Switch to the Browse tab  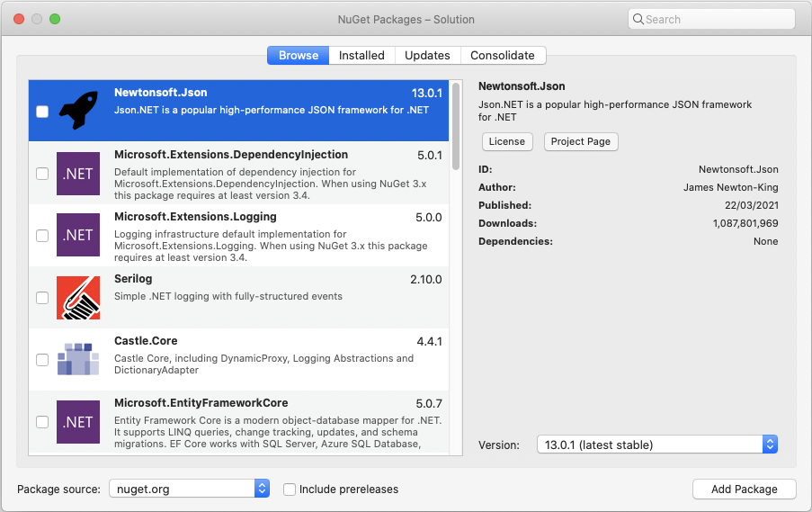pos(299,56)
